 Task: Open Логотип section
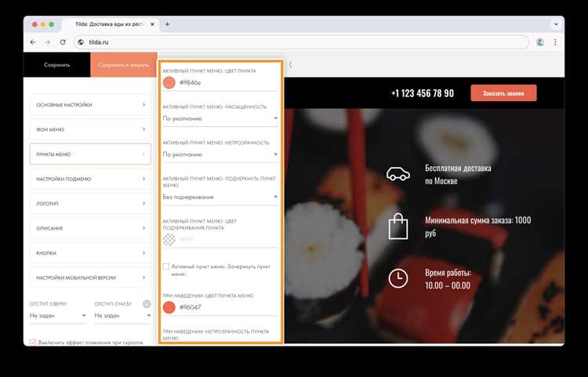[90, 204]
